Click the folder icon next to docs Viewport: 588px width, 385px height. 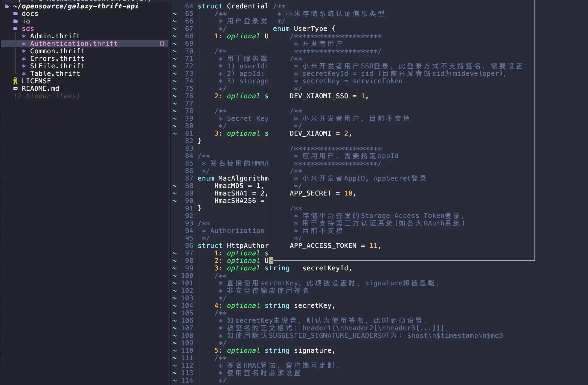pos(15,13)
